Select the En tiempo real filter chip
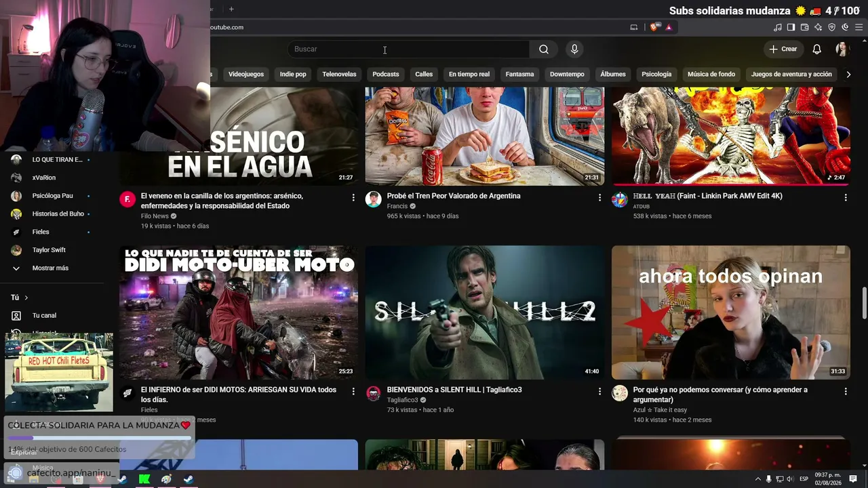This screenshot has height=488, width=868. [x=469, y=75]
